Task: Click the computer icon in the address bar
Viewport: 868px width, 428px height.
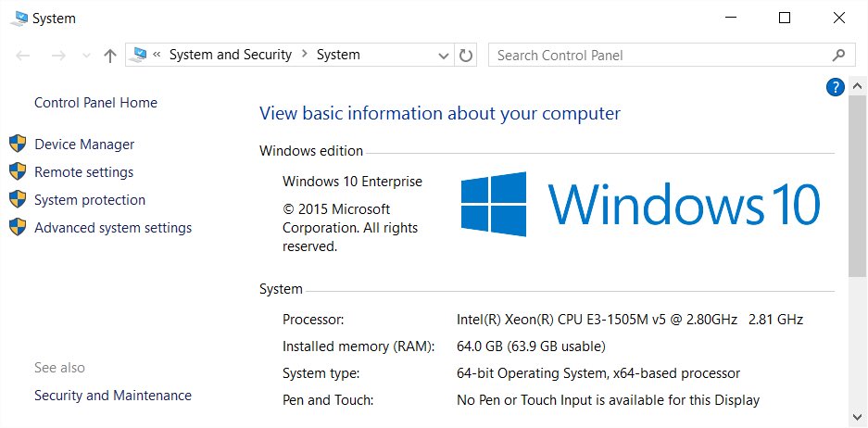Action: (139, 55)
